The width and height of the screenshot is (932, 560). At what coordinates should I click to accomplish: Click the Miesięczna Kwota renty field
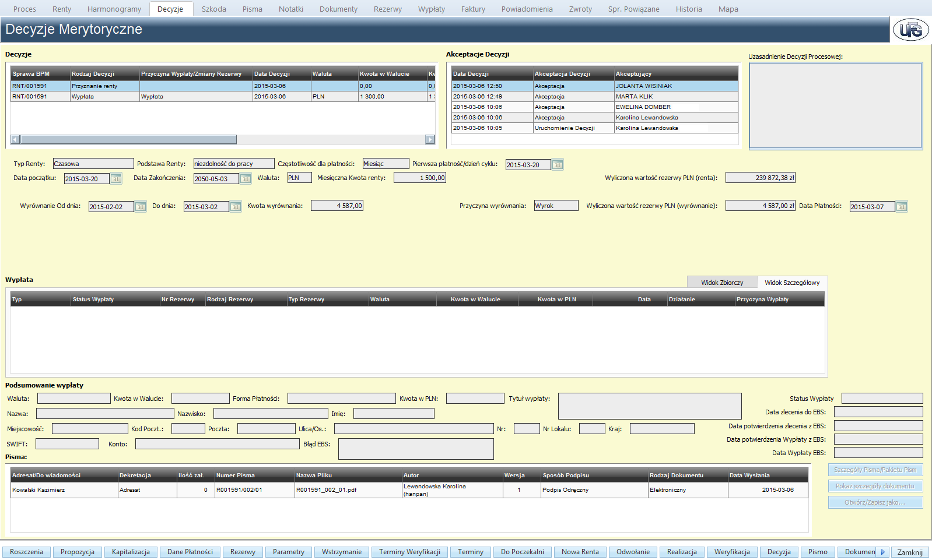(420, 178)
